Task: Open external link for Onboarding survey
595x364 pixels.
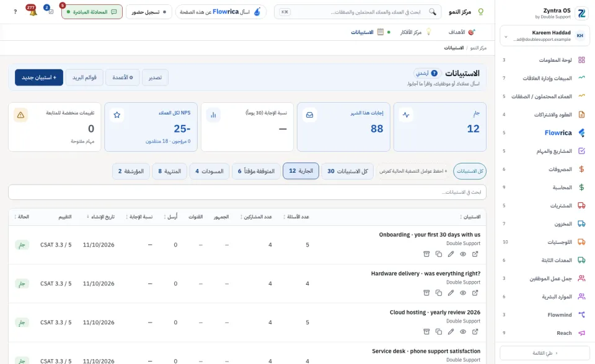Action: point(475,254)
